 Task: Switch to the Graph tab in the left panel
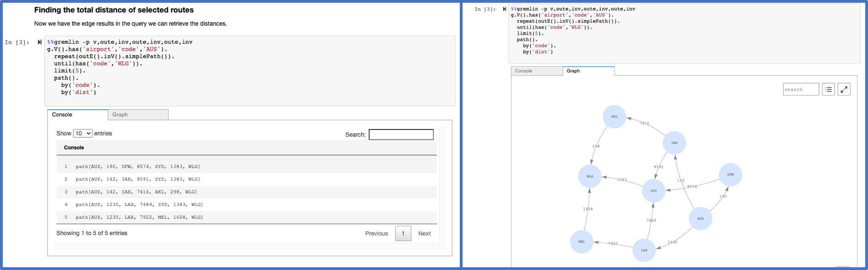tap(138, 115)
